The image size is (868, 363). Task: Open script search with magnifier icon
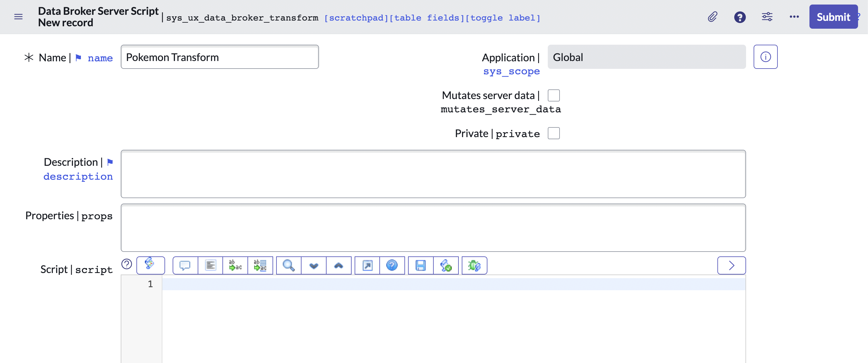pyautogui.click(x=289, y=265)
